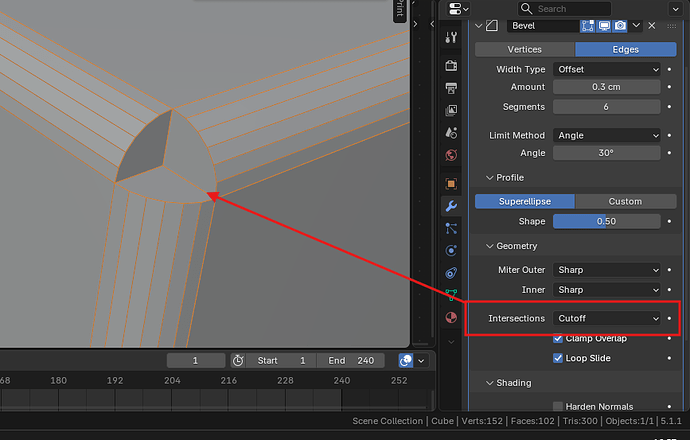Open the Object properties tab
The width and height of the screenshot is (690, 440).
coord(451,183)
